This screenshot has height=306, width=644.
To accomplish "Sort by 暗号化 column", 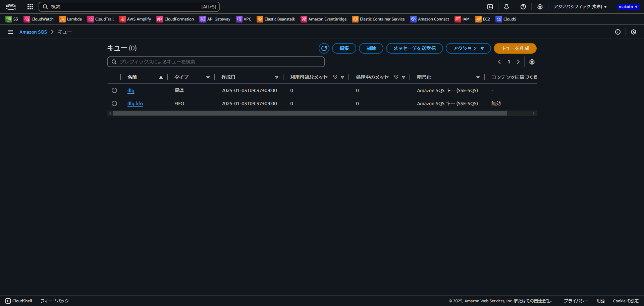I will coord(448,77).
